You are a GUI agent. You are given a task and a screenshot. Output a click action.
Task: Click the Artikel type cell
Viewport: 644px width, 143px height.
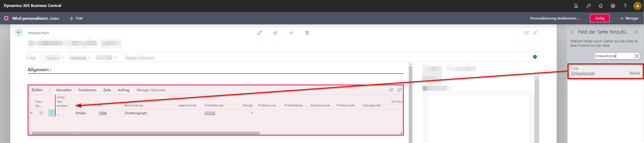pos(81,113)
